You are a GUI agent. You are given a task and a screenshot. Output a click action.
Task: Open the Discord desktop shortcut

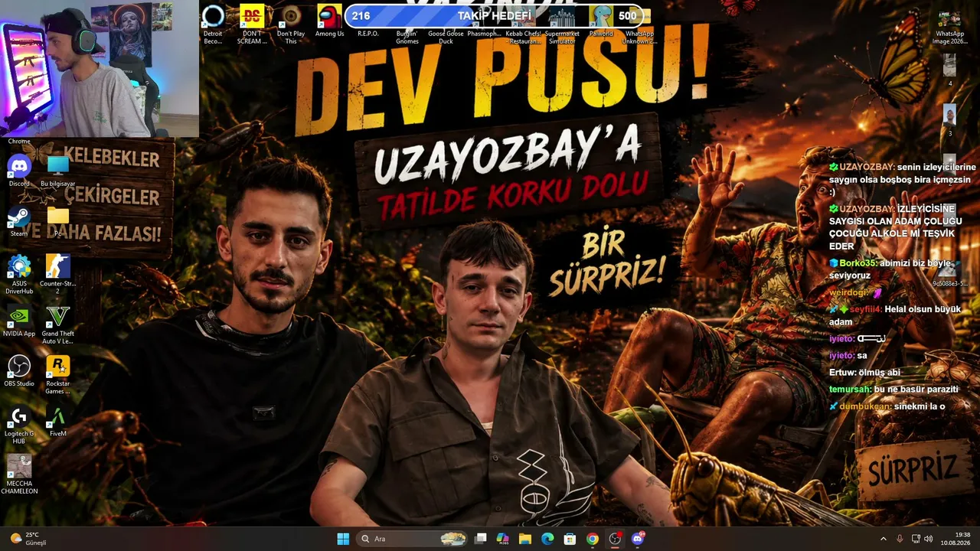[19, 170]
